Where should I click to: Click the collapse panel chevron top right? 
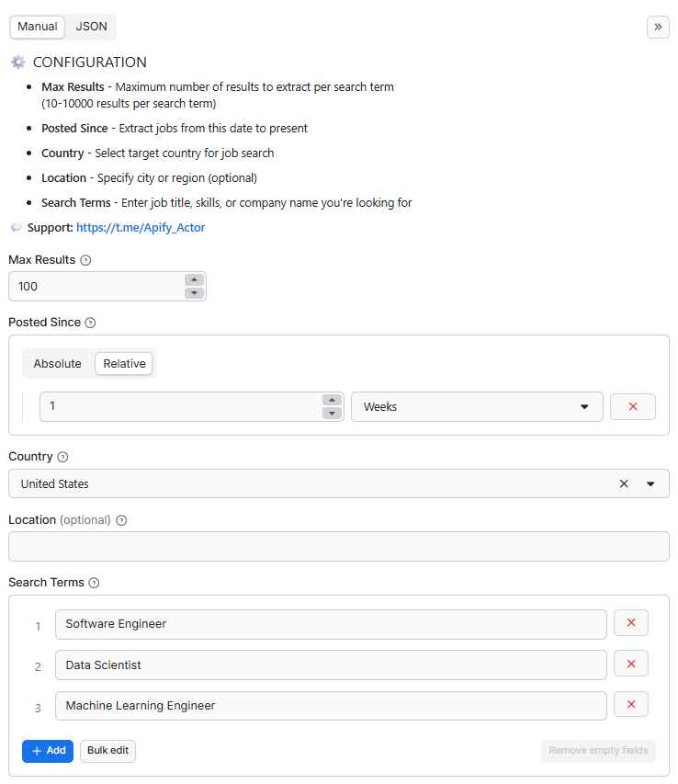[x=658, y=27]
